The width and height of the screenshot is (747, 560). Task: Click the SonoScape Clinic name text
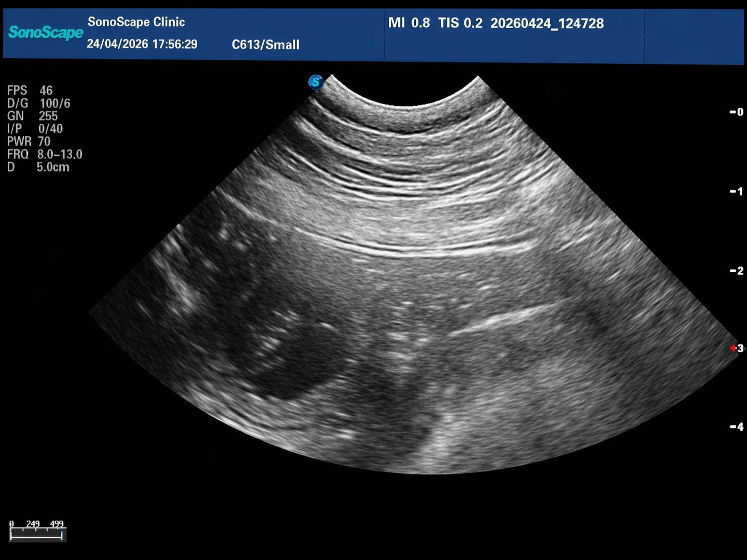(x=136, y=22)
